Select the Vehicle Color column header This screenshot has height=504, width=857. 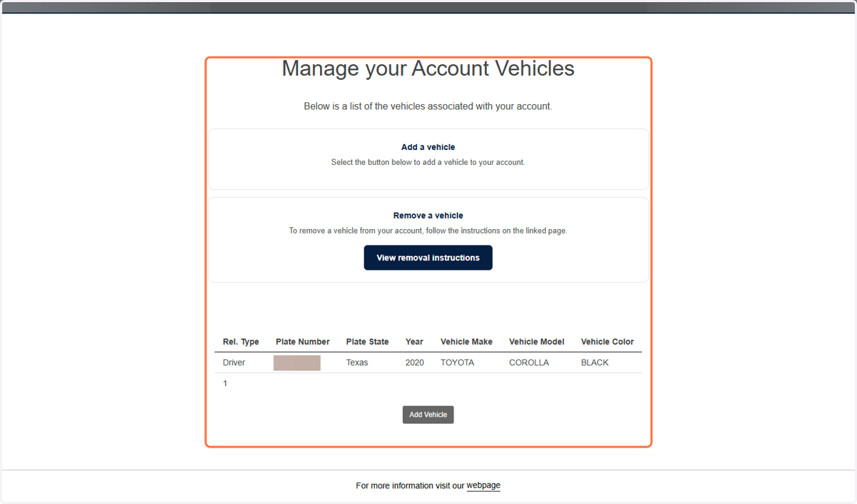point(607,342)
